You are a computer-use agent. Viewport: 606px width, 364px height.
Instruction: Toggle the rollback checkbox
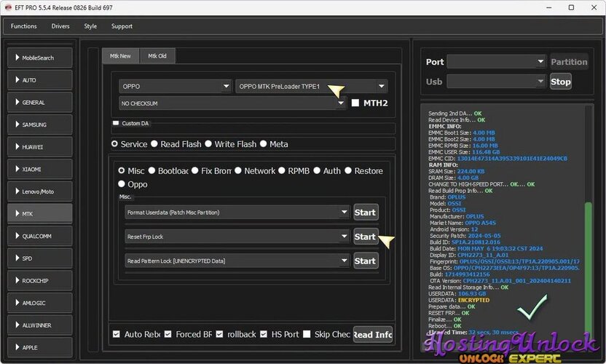[219, 334]
